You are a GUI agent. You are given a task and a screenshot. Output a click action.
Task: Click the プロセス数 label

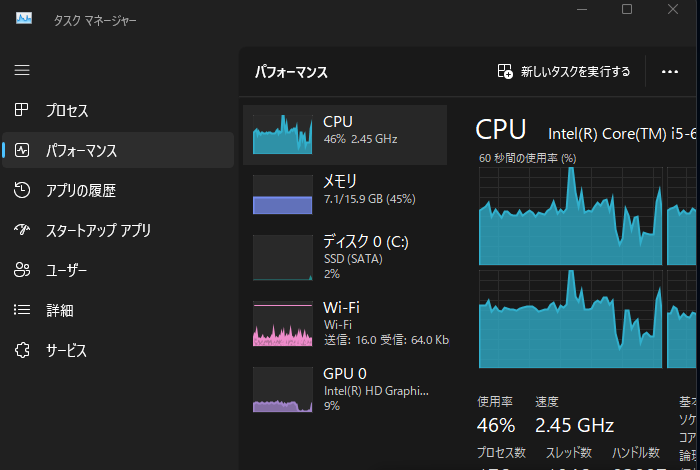click(x=501, y=453)
